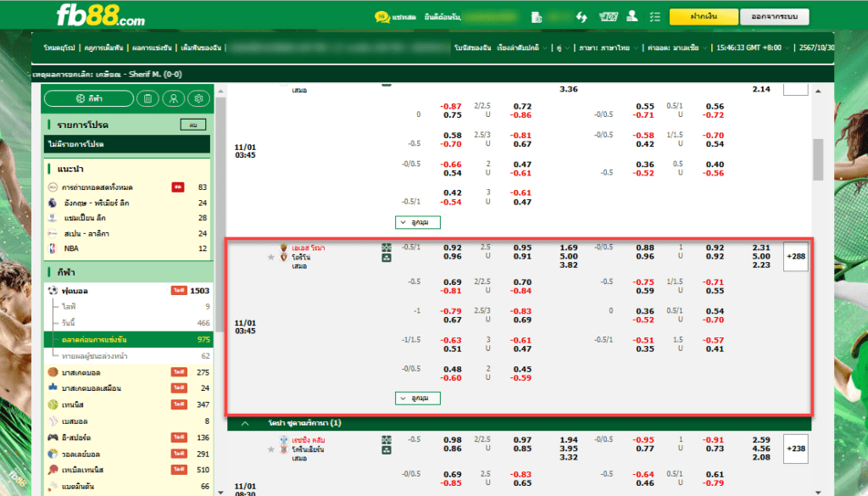
Task: Select ไลฟ์ under ฟุตบอล
Action: tap(129, 306)
